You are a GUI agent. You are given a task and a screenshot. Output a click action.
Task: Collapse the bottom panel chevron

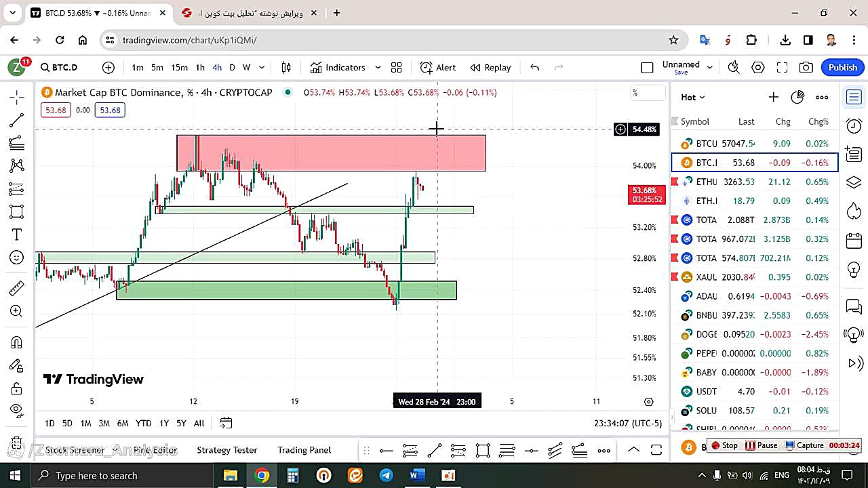click(633, 450)
